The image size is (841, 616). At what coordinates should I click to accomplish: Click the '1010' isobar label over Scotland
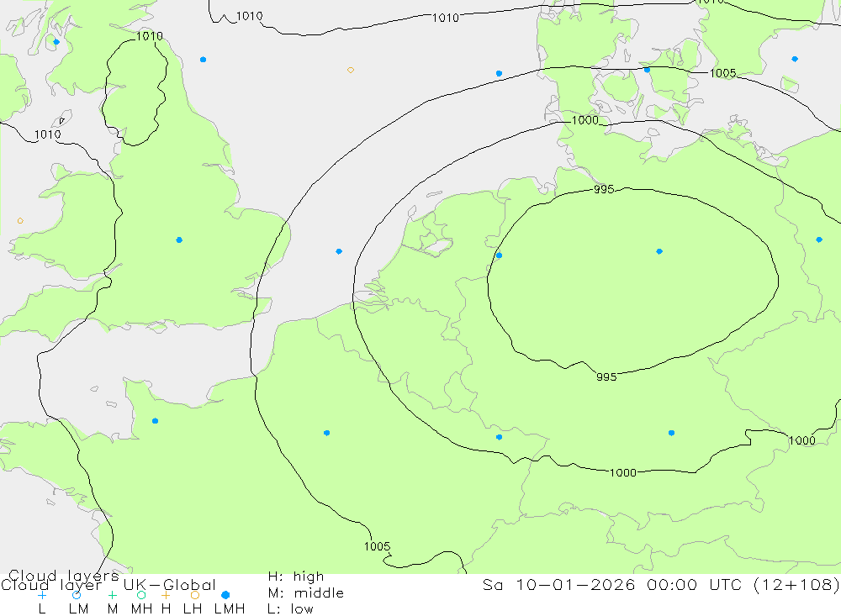pos(150,36)
